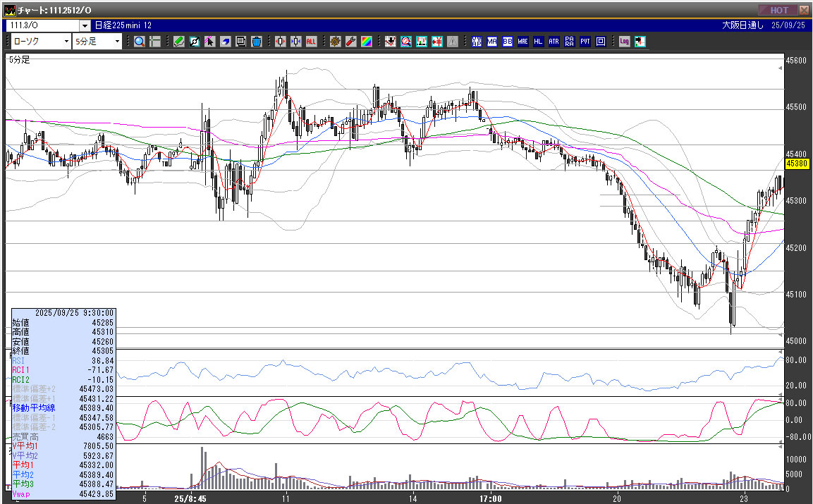This screenshot has width=813, height=504.
Task: Toggle the ATR indicator button
Action: click(554, 42)
